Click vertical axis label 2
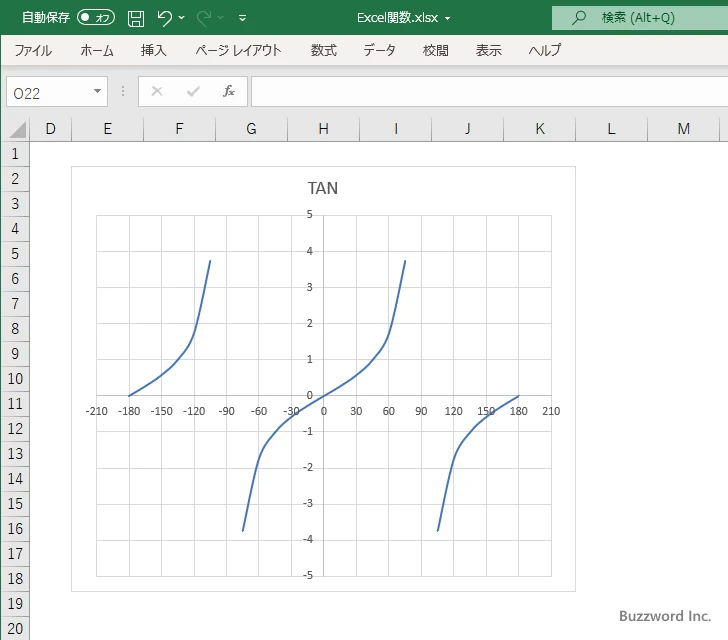 pyautogui.click(x=310, y=323)
